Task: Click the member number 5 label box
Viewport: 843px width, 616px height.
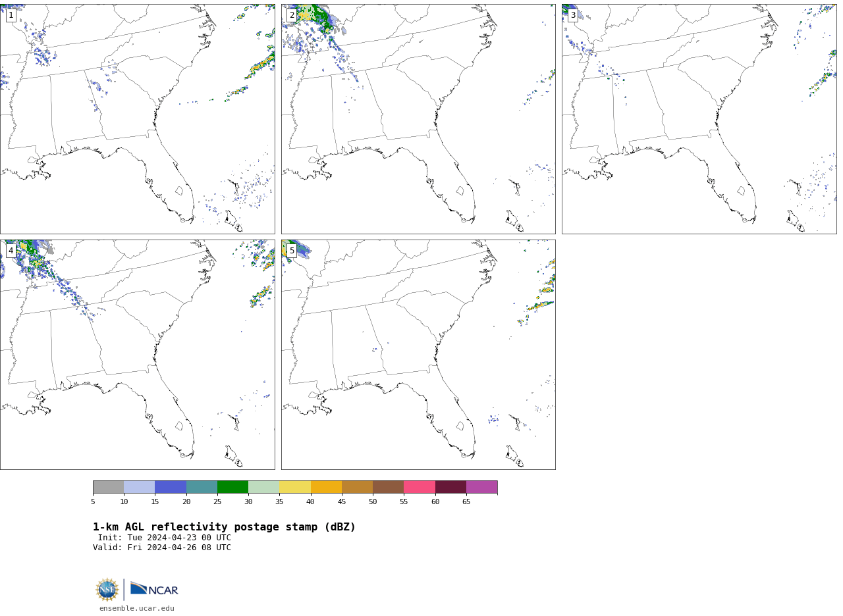Action: pyautogui.click(x=292, y=251)
